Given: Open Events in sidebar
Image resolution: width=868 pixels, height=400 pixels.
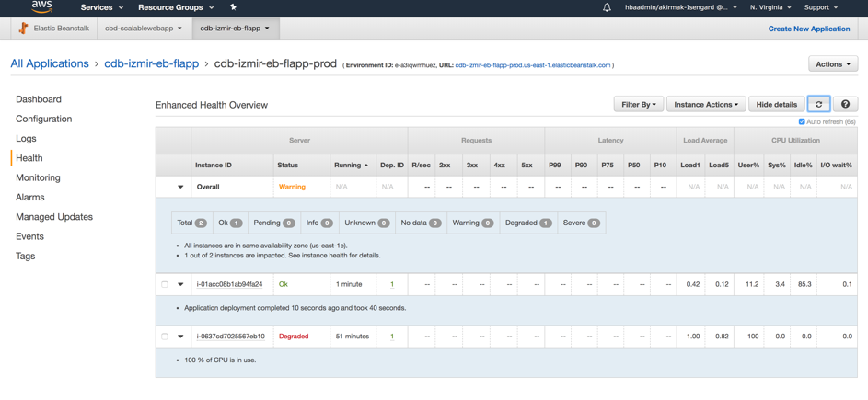Looking at the screenshot, I should pyautogui.click(x=29, y=236).
